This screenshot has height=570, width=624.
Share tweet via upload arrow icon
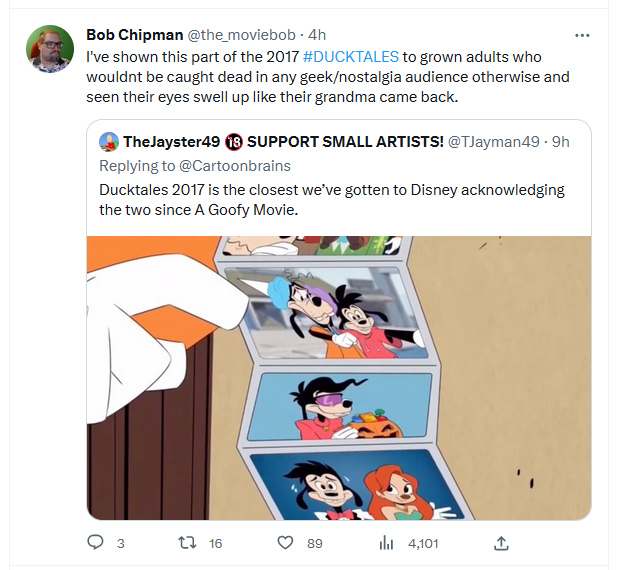tap(501, 543)
